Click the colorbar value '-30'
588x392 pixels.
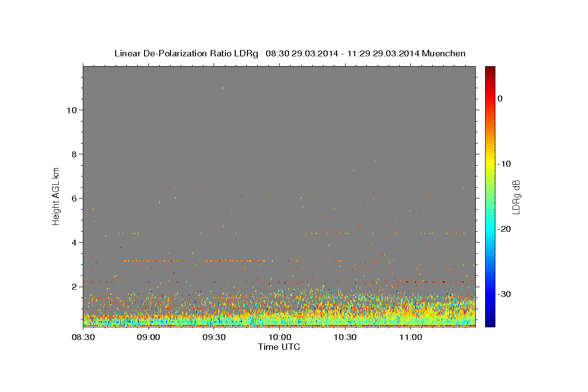click(x=505, y=294)
